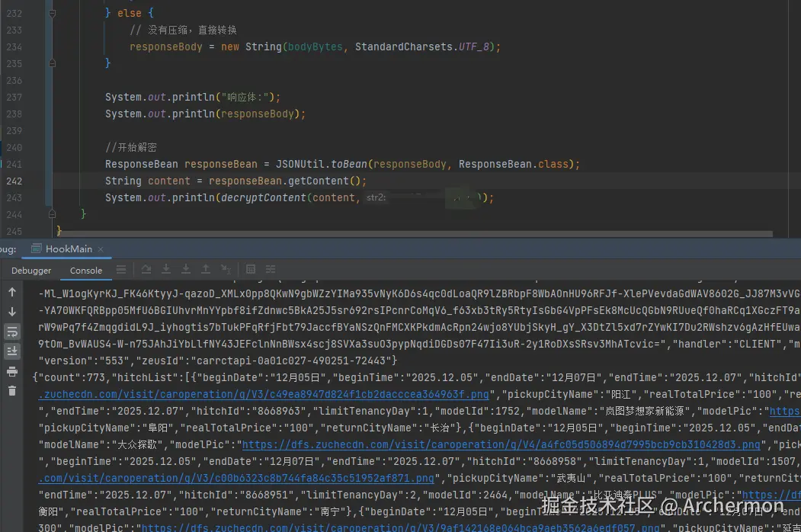Open the a4fc05d506894d7995bcb9cb310428d3.png link
Screen dimensions: 801x532
pyautogui.click(x=501, y=444)
